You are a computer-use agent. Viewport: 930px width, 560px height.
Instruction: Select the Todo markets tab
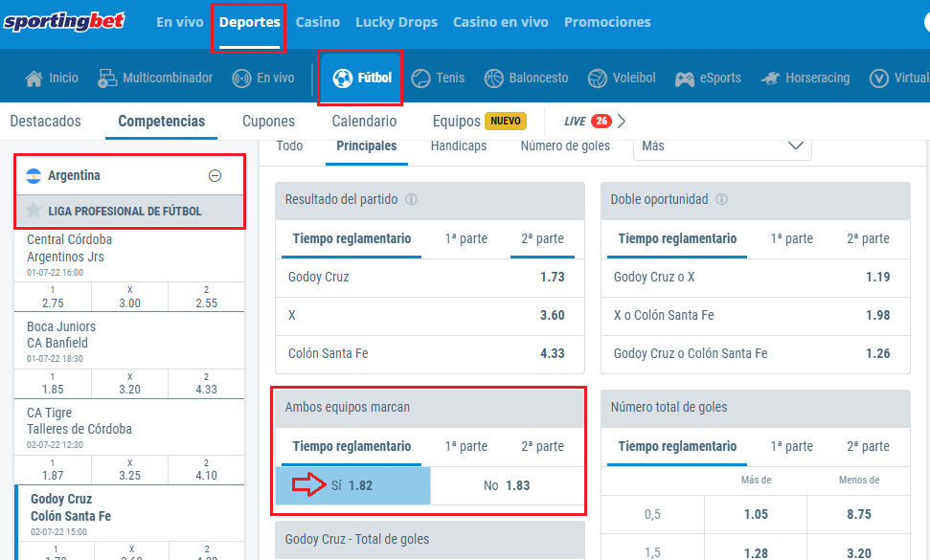coord(289,146)
